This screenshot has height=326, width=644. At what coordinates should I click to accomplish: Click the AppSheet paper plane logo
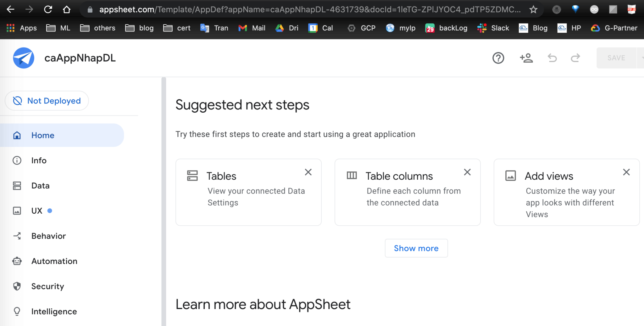coord(23,58)
